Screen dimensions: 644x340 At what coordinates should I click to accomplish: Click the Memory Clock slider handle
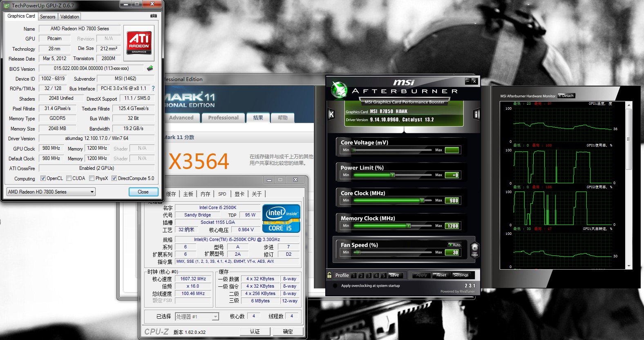408,226
